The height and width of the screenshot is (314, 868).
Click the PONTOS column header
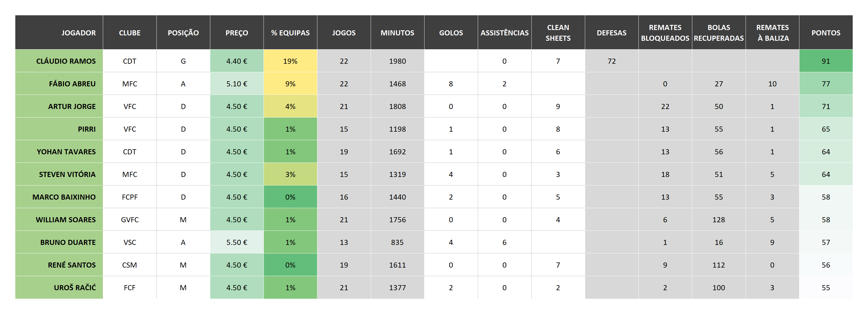pyautogui.click(x=825, y=33)
